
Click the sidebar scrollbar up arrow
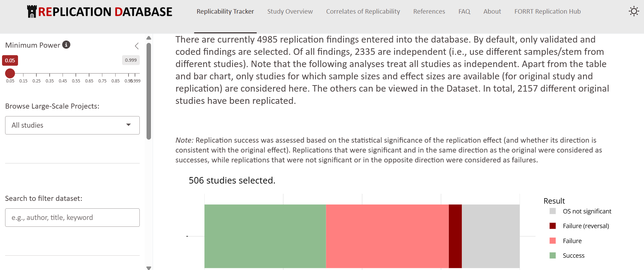[149, 38]
